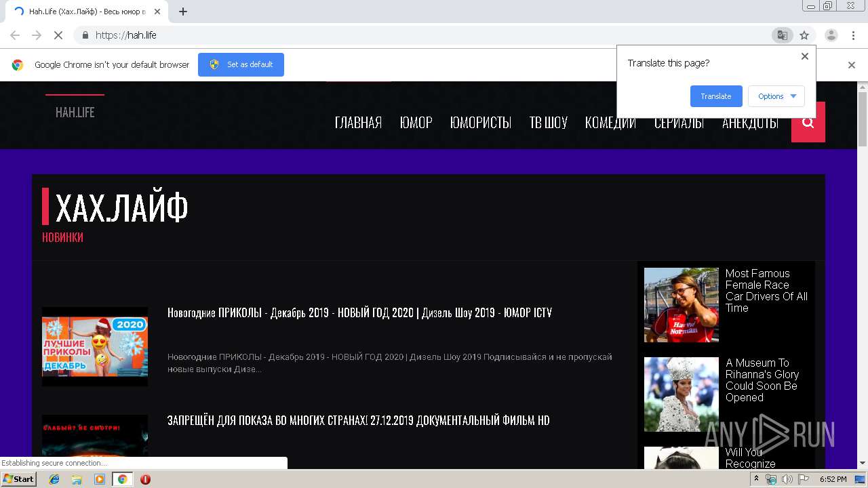Open file explorer from taskbar
The image size is (868, 488).
tap(77, 479)
